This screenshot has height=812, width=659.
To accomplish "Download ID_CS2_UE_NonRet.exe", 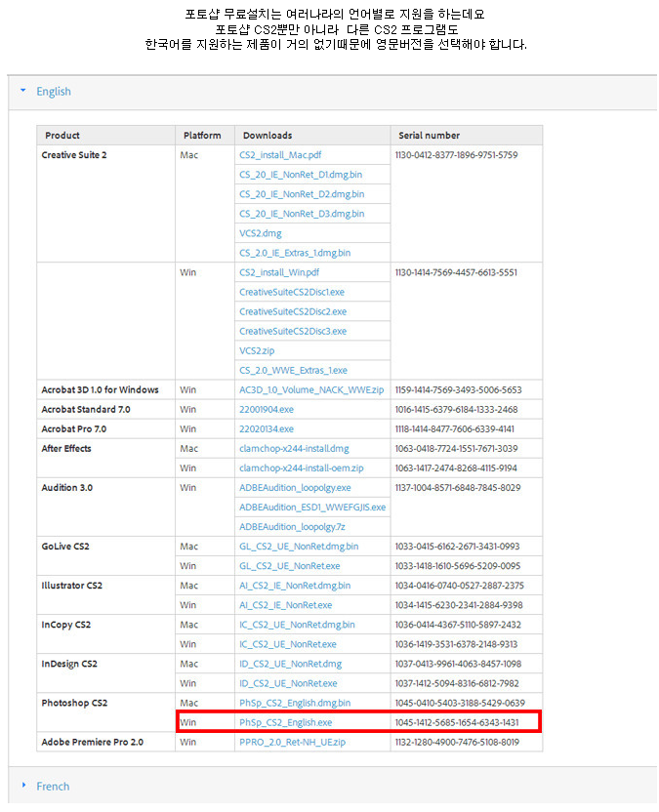I will point(288,683).
